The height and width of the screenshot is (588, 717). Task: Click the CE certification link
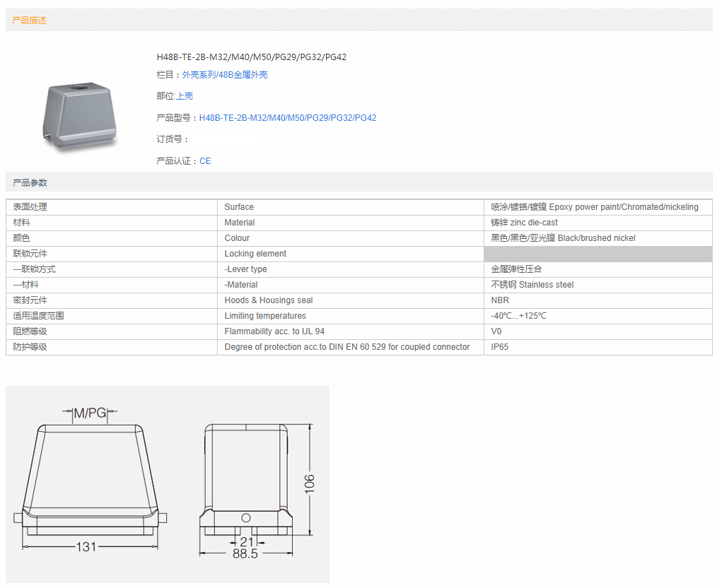tap(205, 161)
